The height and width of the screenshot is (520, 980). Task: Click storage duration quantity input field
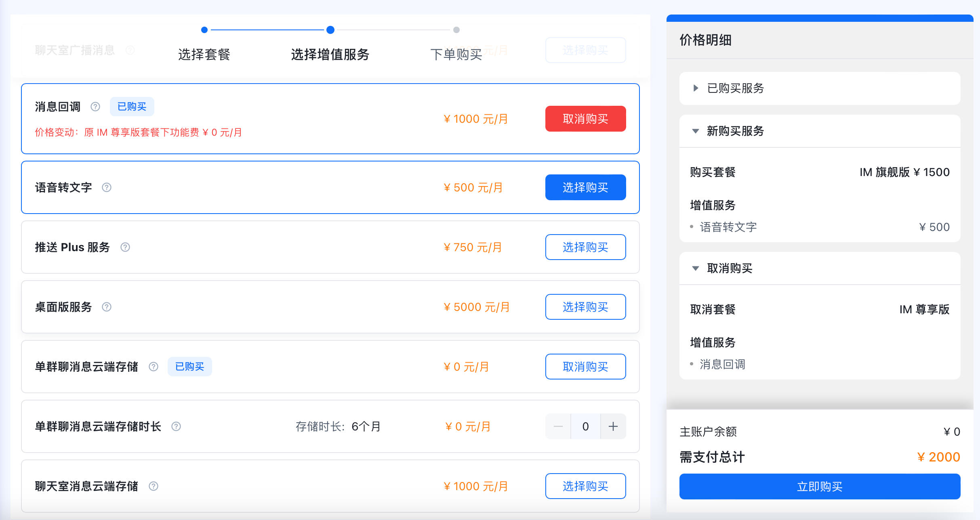pos(585,426)
